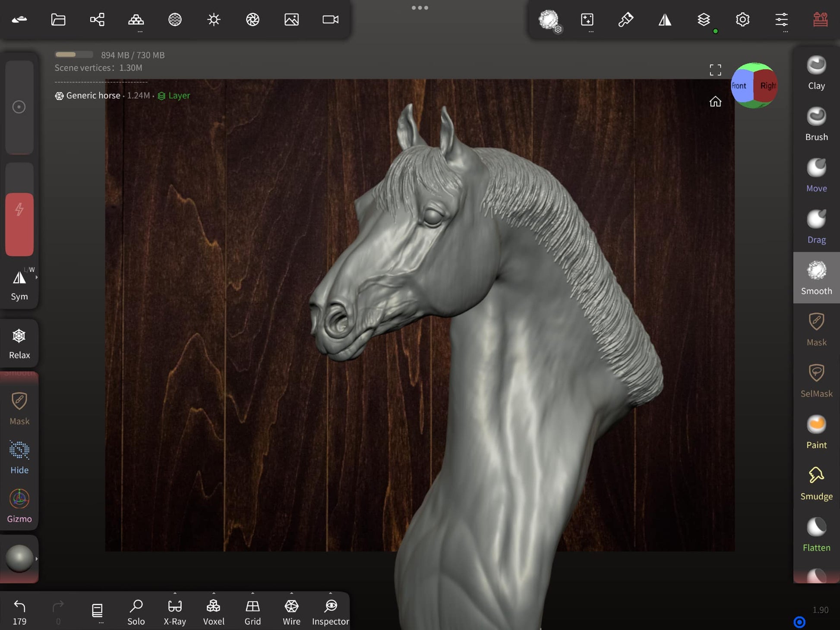Choose the Flatten brush
This screenshot has width=840, height=630.
[x=816, y=534]
